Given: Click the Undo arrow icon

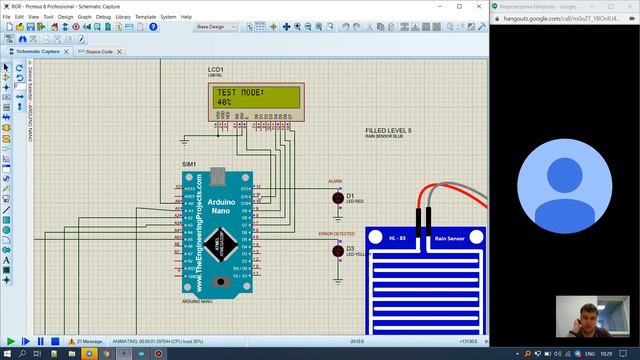Looking at the screenshot, I should click(346, 27).
